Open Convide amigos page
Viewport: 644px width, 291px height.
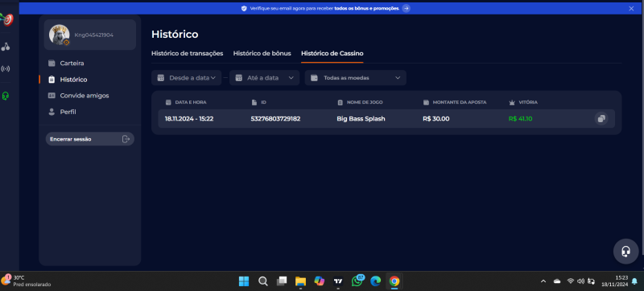[x=78, y=96]
